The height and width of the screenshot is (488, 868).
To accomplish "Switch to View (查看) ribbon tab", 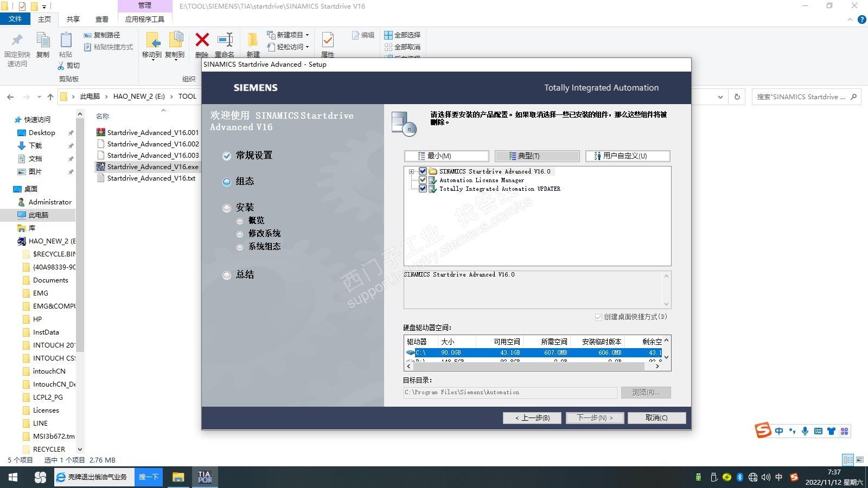I will coord(102,19).
